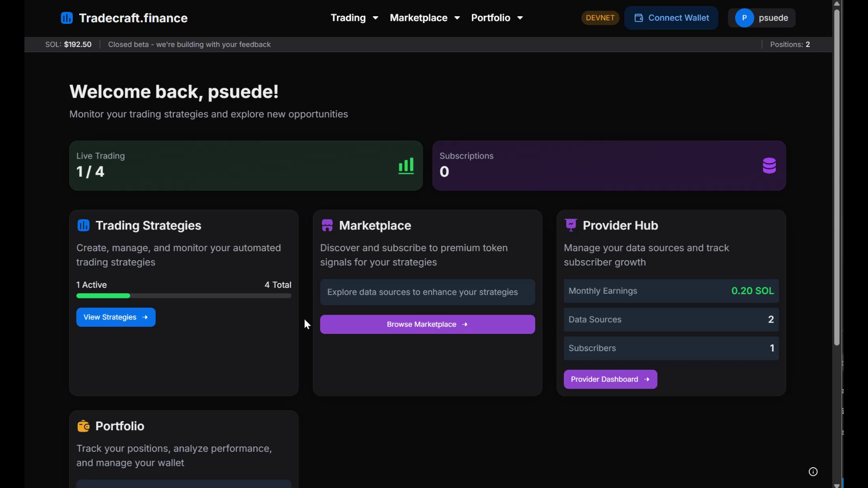Click the View Strategies button
868x488 pixels.
116,317
